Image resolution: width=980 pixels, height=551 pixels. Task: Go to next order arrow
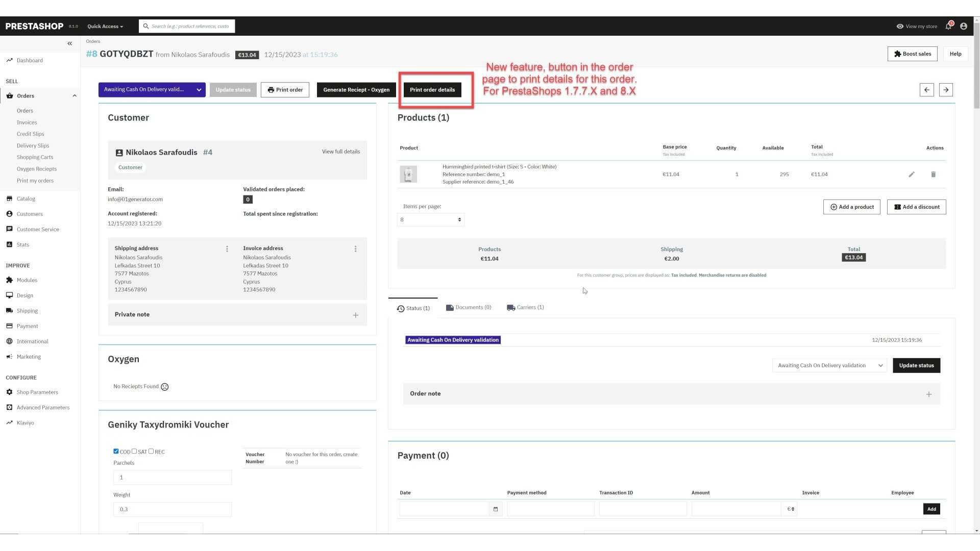946,90
